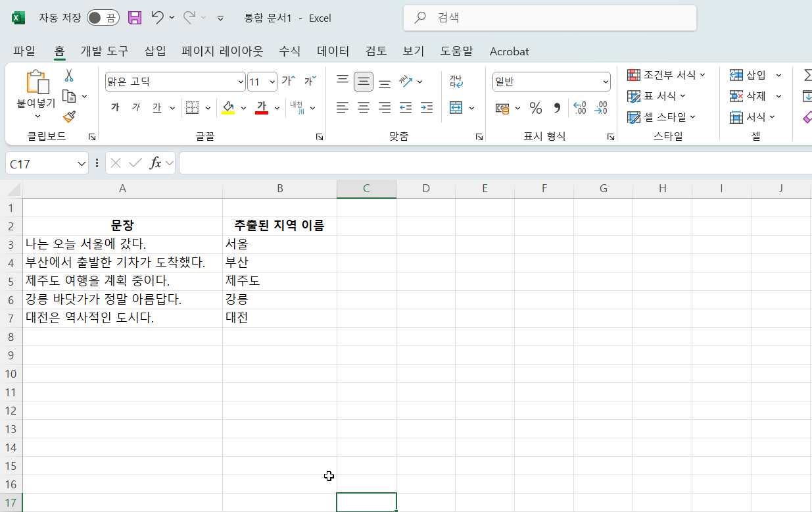Select cell B3 containing 서울

click(279, 243)
